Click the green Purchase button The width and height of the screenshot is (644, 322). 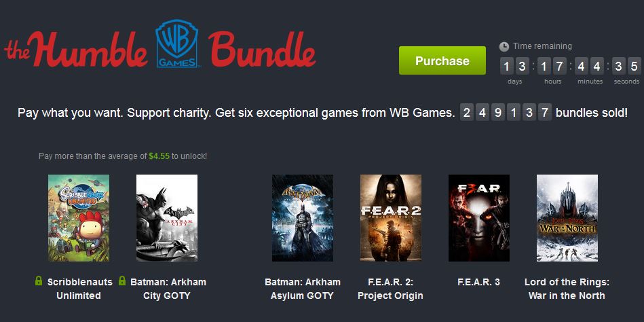click(442, 60)
